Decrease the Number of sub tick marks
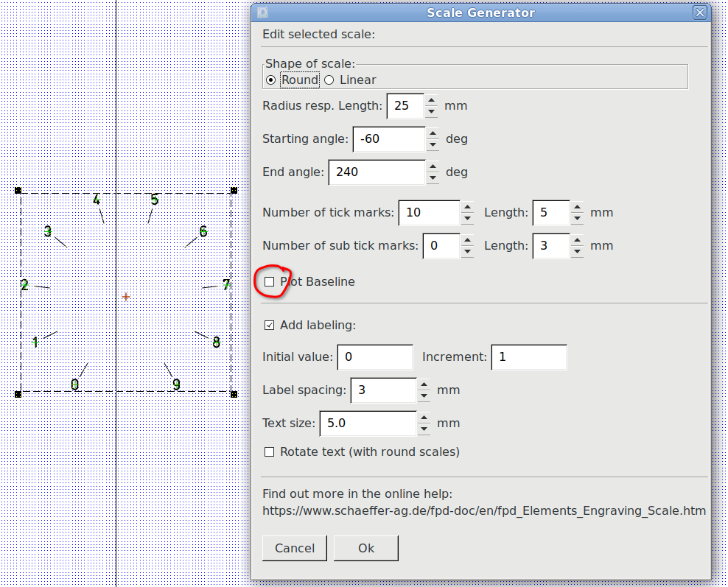 pos(468,251)
